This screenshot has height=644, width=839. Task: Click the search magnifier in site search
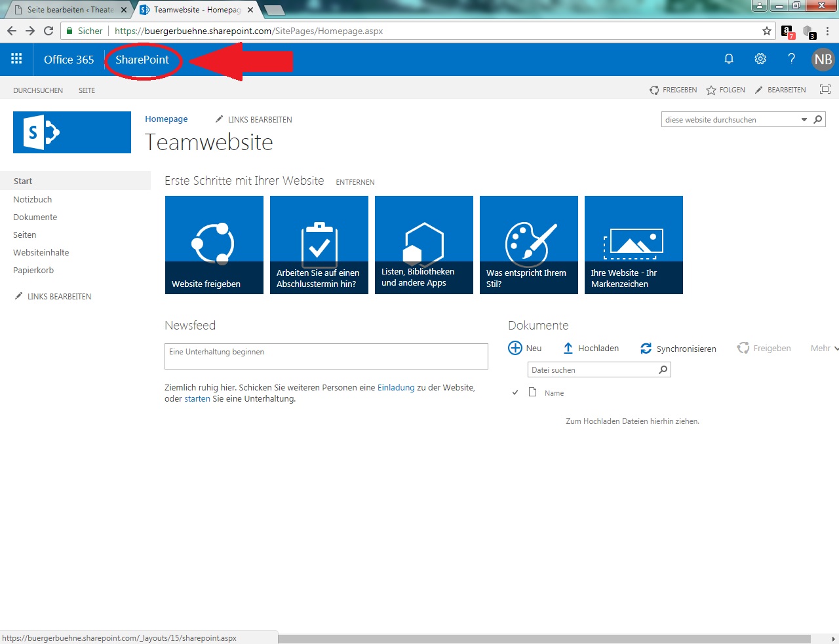[x=817, y=119]
